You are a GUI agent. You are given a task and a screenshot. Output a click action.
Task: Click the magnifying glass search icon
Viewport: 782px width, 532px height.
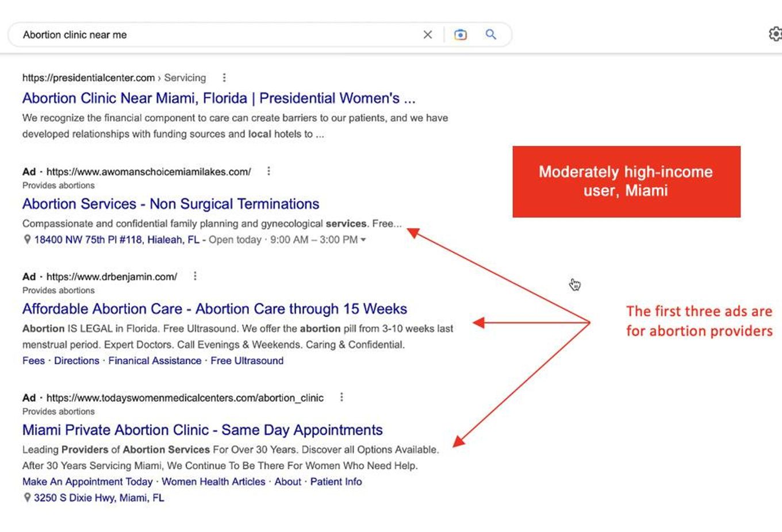click(x=491, y=34)
